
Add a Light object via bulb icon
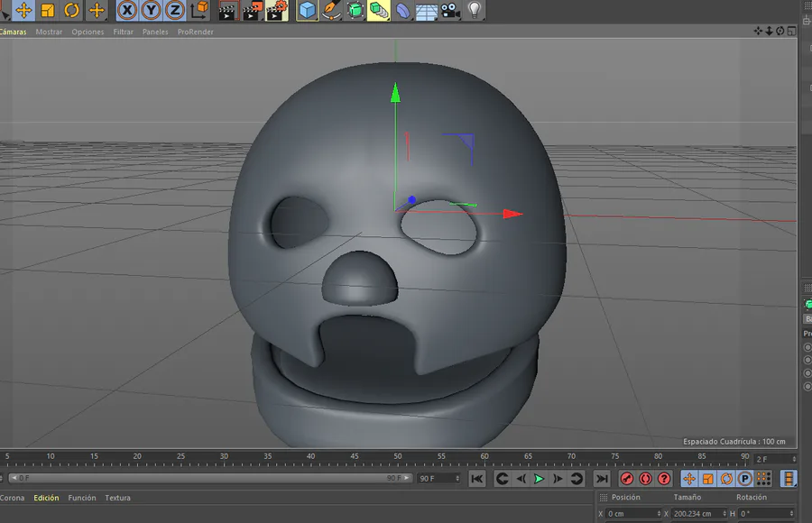474,11
